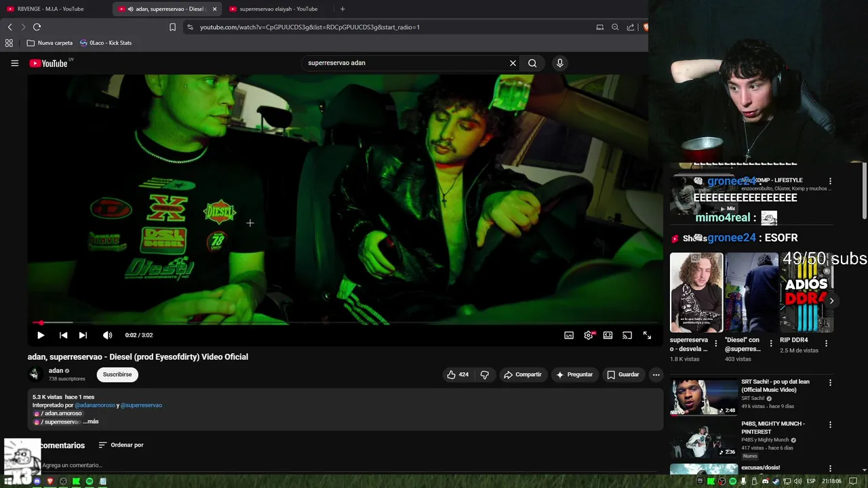
Task: Open the Nueva carpeta bookmarks folder
Action: [50, 43]
